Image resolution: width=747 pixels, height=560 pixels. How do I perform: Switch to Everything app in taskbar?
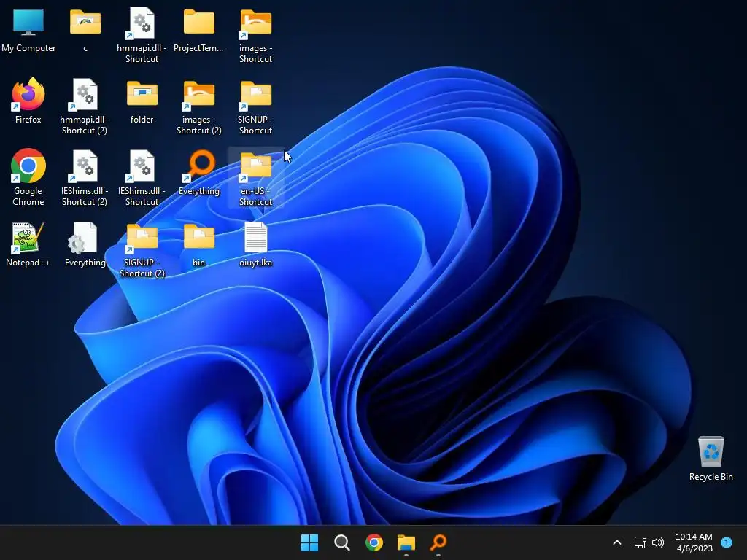pyautogui.click(x=438, y=542)
